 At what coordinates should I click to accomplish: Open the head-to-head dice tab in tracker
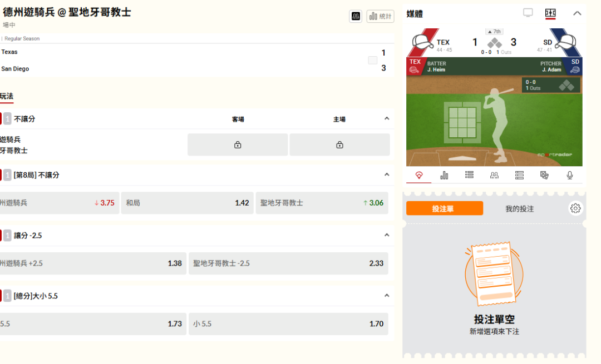544,175
